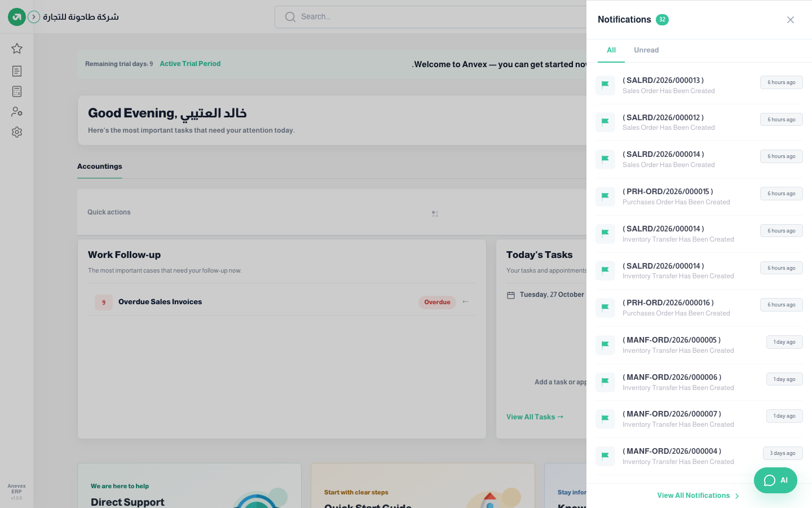Click the Active Trial Period label
The image size is (812, 508).
(x=190, y=64)
